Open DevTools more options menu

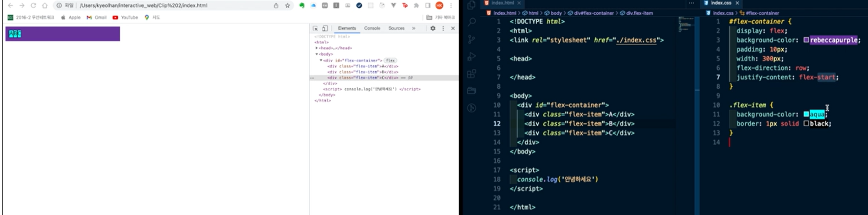(x=443, y=28)
